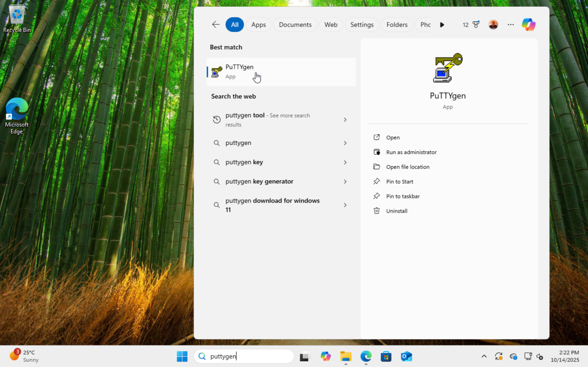This screenshot has height=367, width=588.
Task: Click the rewards trophy icon
Action: click(476, 25)
